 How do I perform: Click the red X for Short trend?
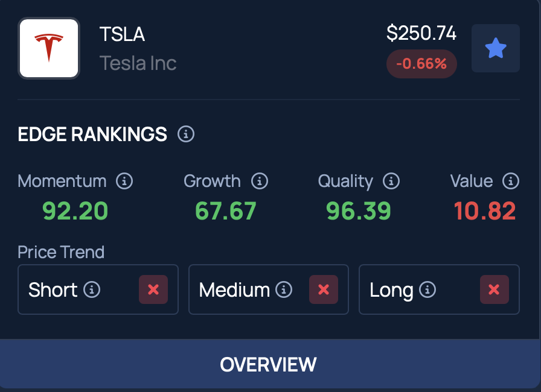153,289
